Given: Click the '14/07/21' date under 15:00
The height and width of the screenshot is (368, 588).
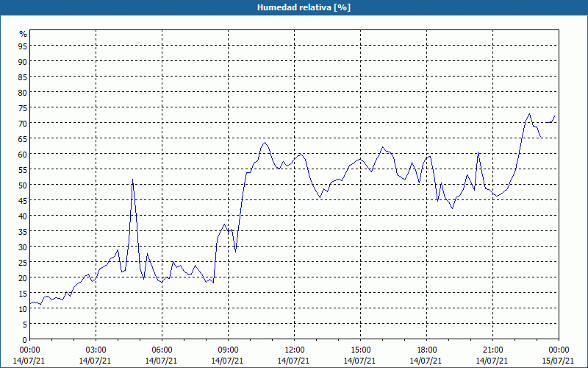Looking at the screenshot, I should pyautogui.click(x=359, y=361).
